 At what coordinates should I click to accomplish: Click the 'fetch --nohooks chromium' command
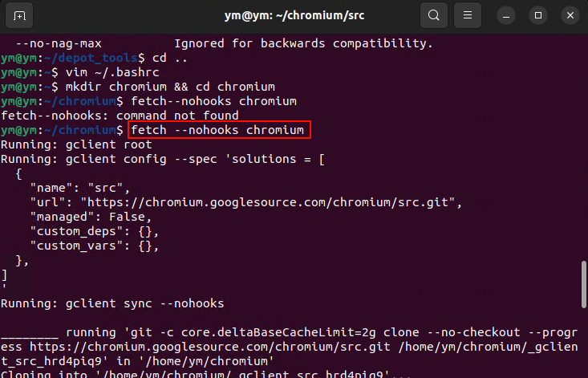(x=217, y=130)
